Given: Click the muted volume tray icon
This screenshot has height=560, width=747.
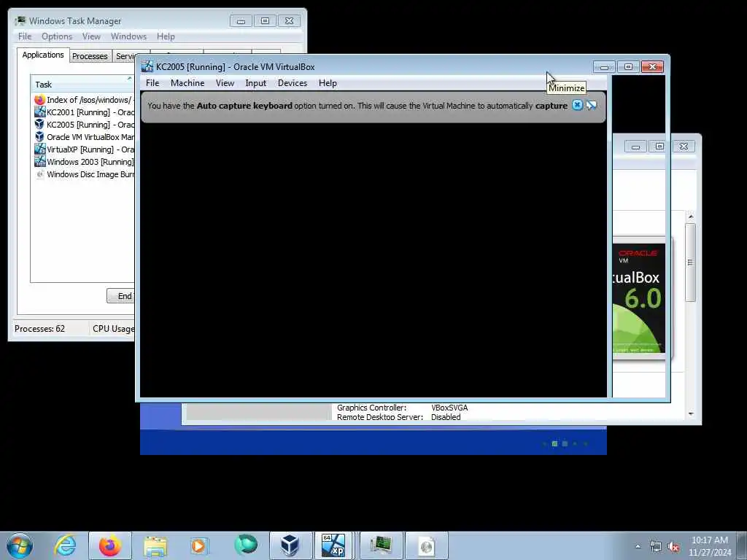Looking at the screenshot, I should (x=673, y=547).
